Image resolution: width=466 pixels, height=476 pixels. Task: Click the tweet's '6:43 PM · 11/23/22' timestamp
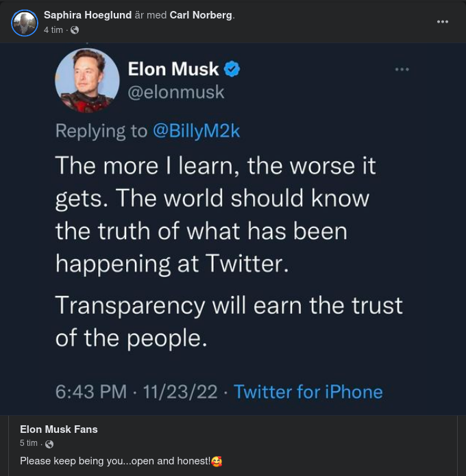136,392
